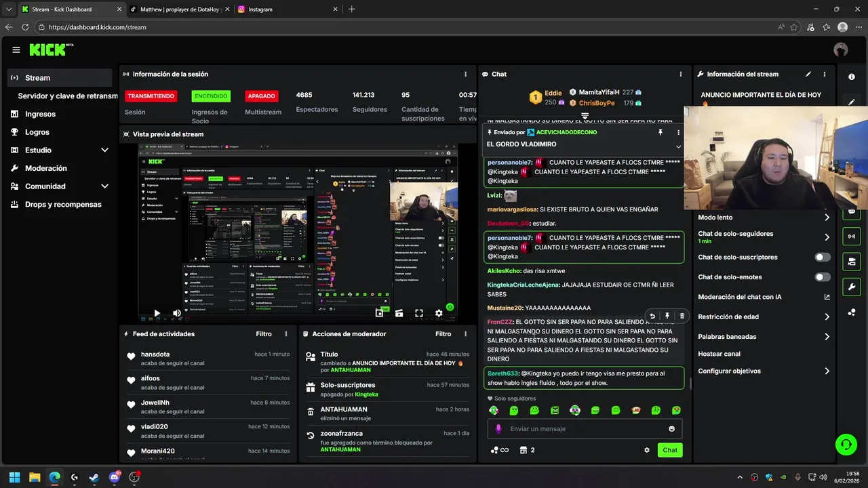Collapse the pinned message chevron
The height and width of the screenshot is (488, 868).
pos(678,146)
